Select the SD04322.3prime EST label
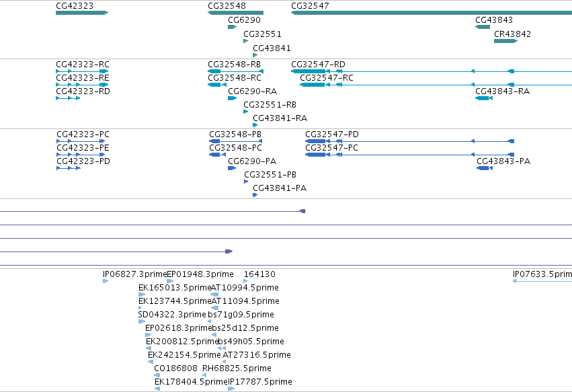The image size is (572, 392). 172,315
